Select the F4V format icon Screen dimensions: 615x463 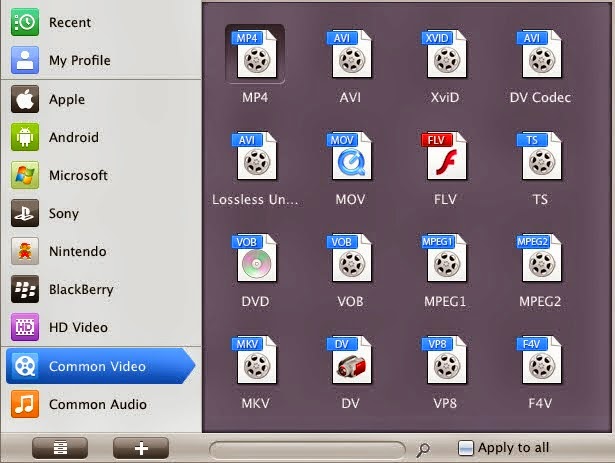coord(540,360)
